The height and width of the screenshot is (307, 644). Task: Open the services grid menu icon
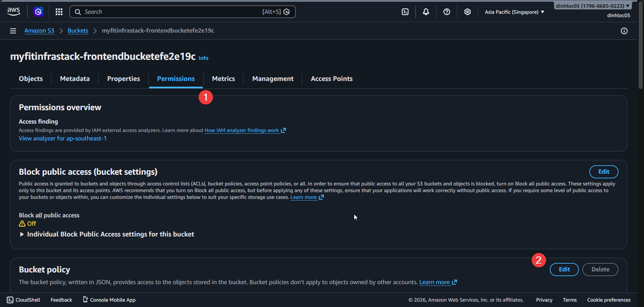point(59,12)
